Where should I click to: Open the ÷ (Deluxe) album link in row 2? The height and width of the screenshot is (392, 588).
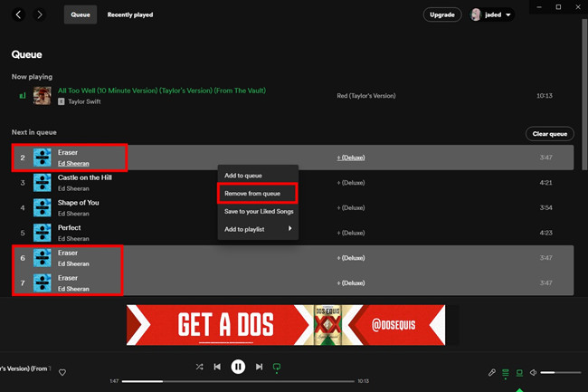click(351, 158)
